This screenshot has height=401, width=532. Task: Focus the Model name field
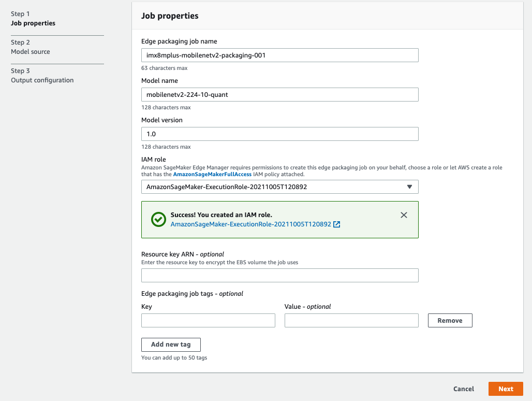280,94
